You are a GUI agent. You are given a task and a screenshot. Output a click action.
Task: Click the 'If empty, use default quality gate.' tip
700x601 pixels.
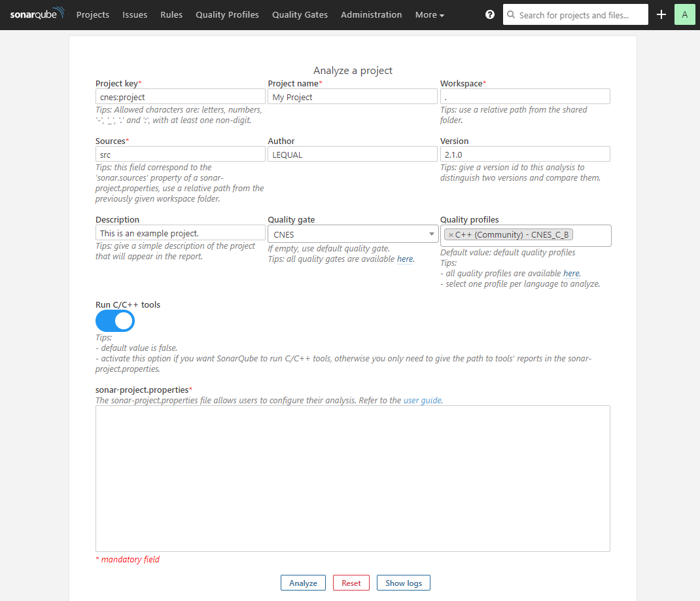coord(328,248)
